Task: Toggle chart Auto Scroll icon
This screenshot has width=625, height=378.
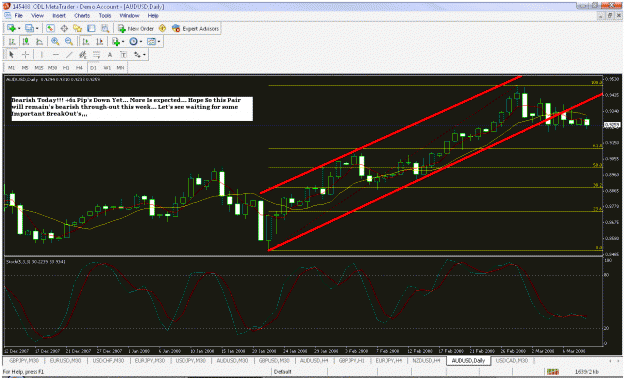Action: pos(86,41)
